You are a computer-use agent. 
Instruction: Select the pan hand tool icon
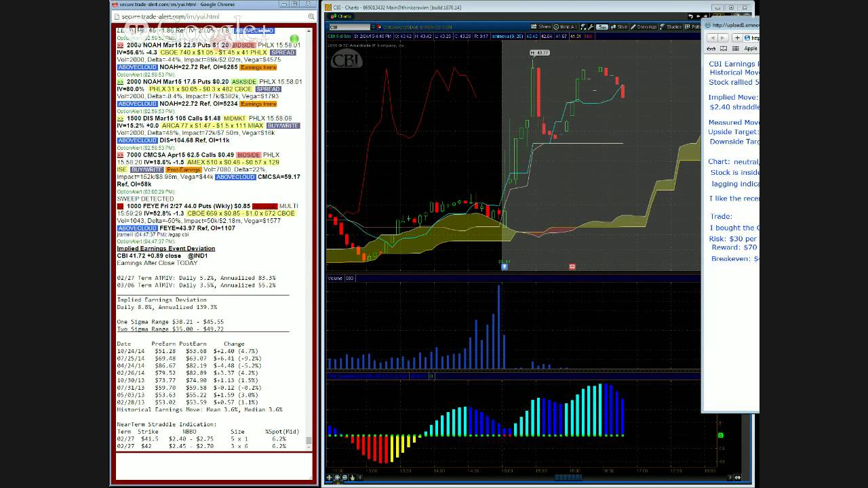pos(353,478)
